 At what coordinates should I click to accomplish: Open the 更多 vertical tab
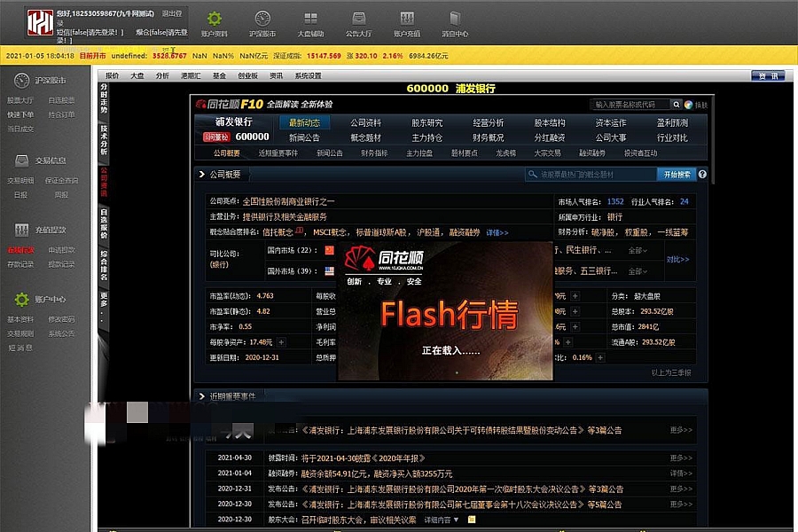(104, 307)
